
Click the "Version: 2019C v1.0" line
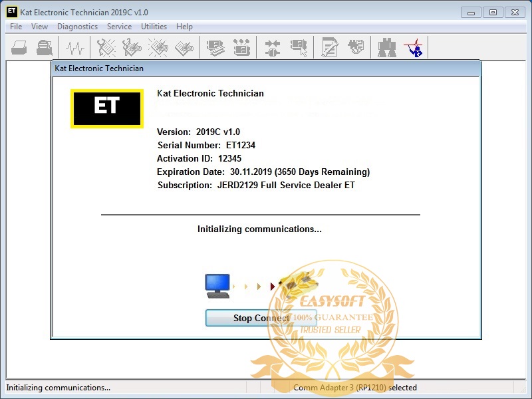(x=198, y=132)
